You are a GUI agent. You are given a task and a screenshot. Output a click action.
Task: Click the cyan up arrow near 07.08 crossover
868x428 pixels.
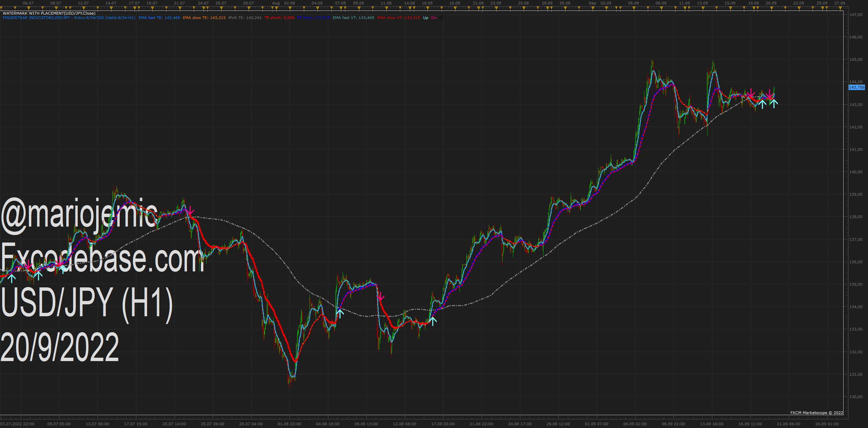coord(340,314)
